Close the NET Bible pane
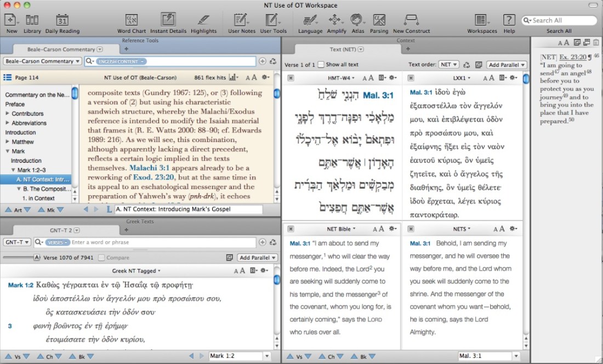Viewport: 603px width, 364px height. click(291, 229)
